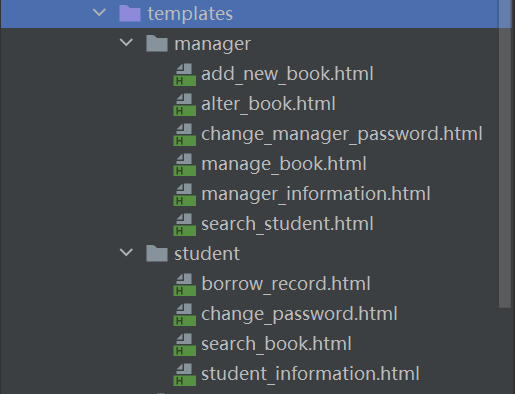The image size is (515, 394).
Task: Collapse the student folder chevron
Action: pyautogui.click(x=126, y=252)
